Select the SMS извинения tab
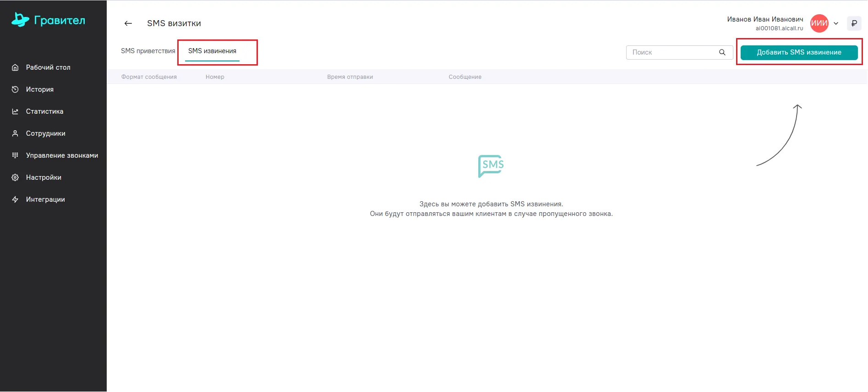 pos(212,51)
